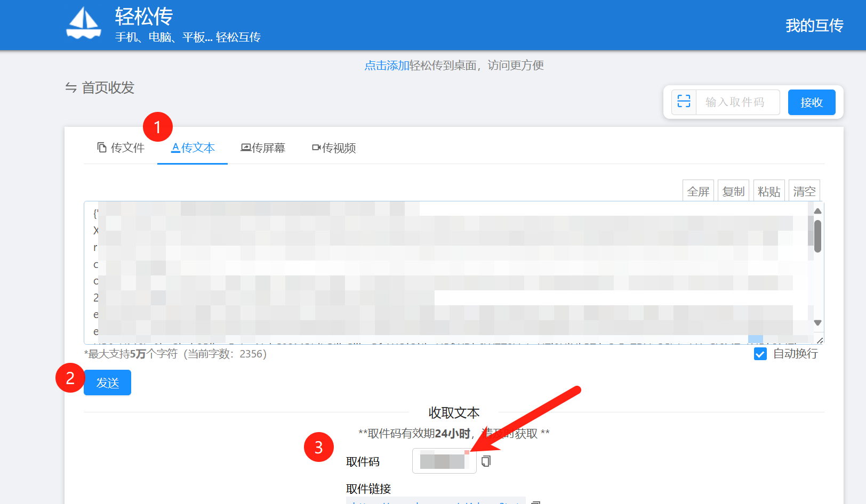Click the 全屏 button
Viewport: 866px width, 504px height.
(698, 191)
